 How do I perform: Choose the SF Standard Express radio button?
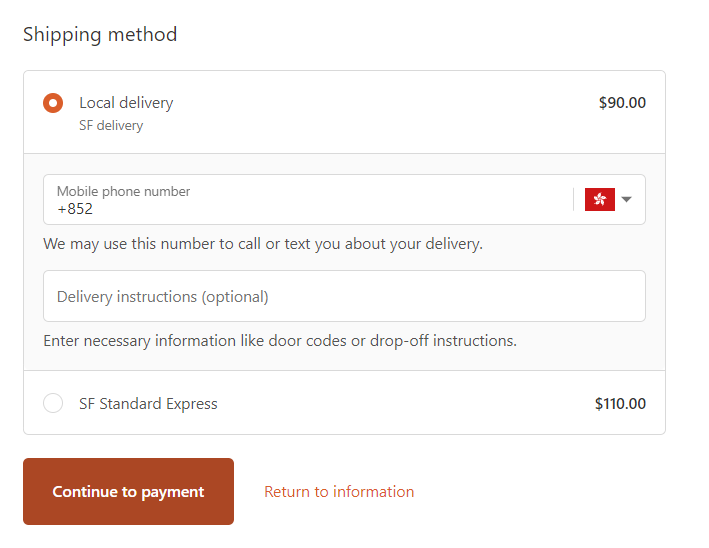[53, 404]
